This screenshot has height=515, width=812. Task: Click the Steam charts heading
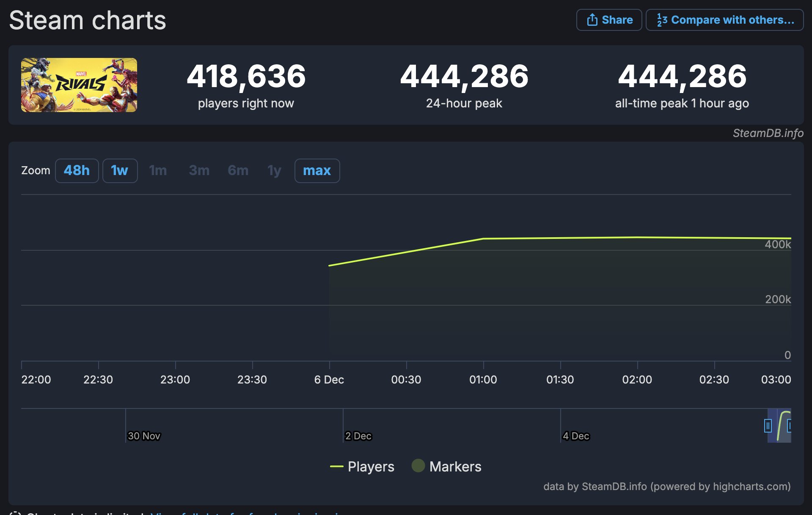[88, 20]
